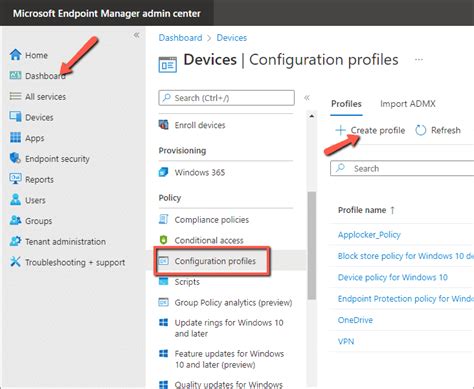474x389 pixels.
Task: Open Reports icon in sidebar
Action: (15, 179)
